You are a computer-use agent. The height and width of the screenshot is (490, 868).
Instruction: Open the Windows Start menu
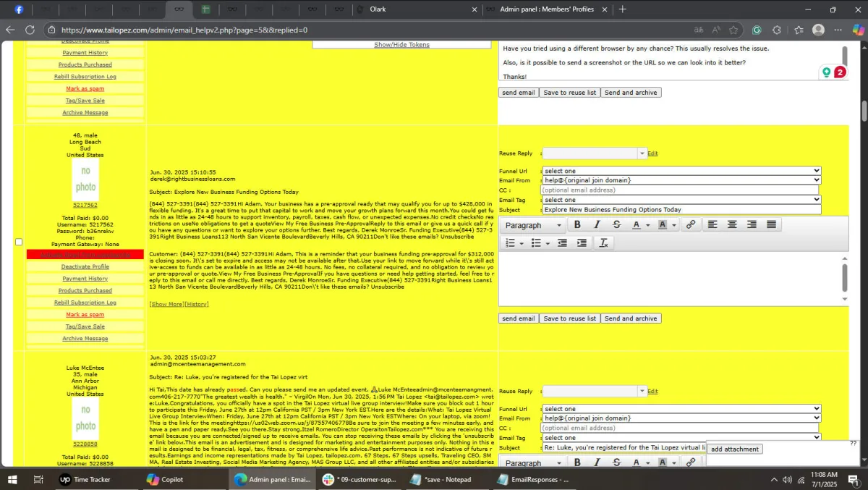pyautogui.click(x=12, y=479)
